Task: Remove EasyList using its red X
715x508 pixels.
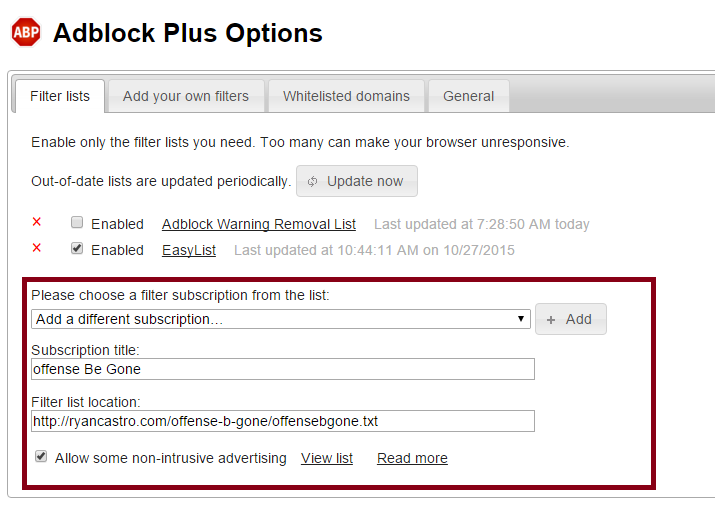Action: [37, 249]
